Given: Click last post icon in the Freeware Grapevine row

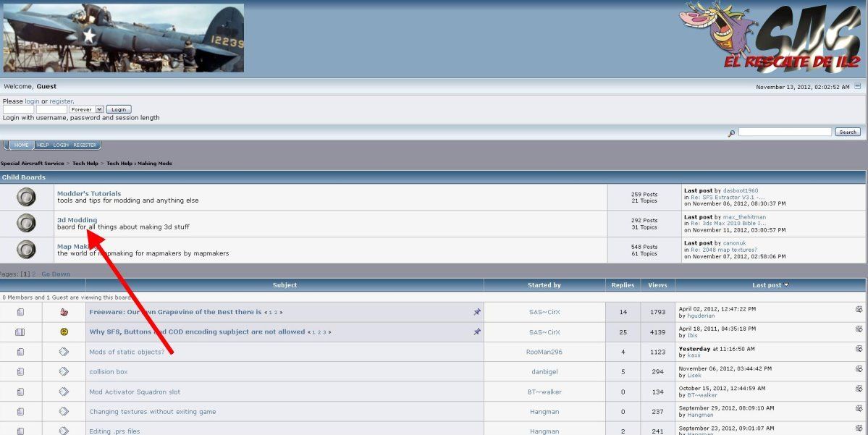Looking at the screenshot, I should (859, 309).
